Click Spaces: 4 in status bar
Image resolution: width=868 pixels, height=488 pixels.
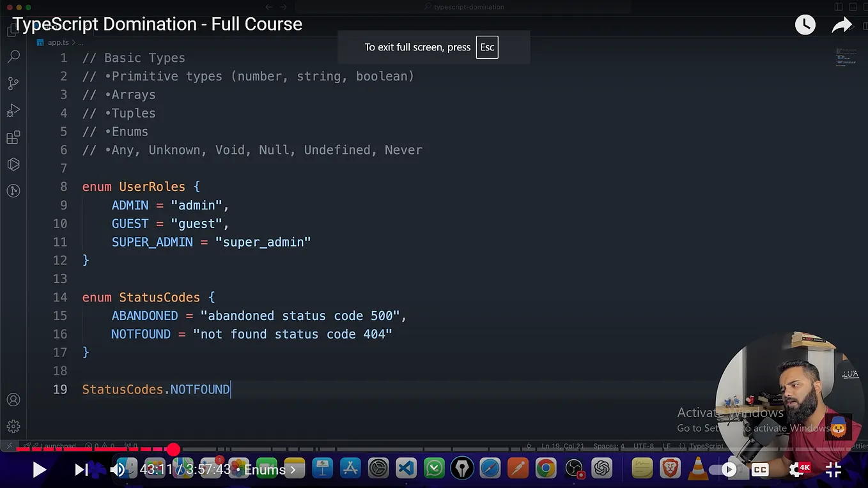point(608,446)
